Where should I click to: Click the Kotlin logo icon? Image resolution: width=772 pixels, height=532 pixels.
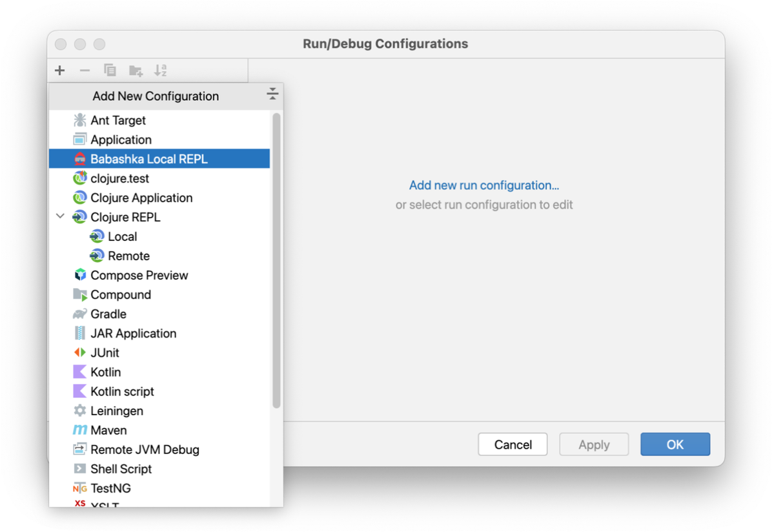click(80, 372)
